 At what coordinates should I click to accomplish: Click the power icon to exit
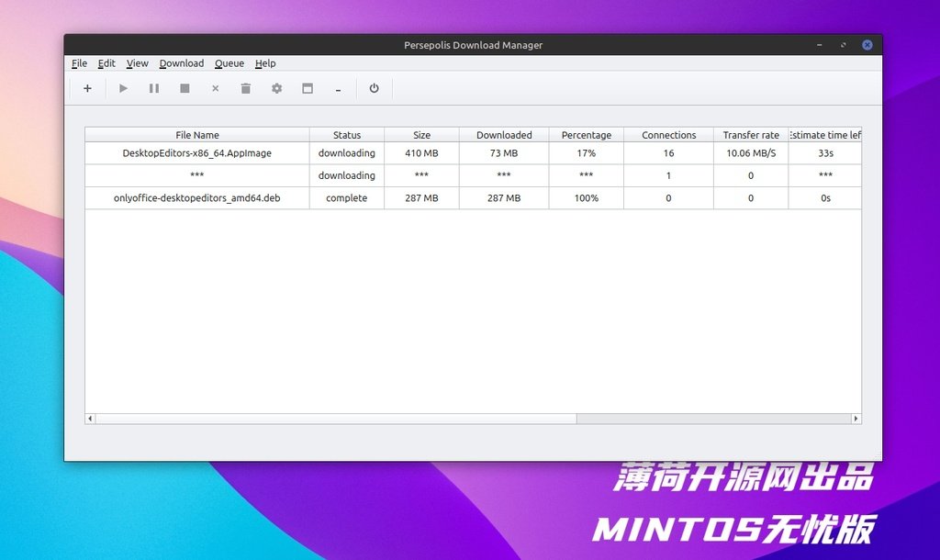[375, 89]
